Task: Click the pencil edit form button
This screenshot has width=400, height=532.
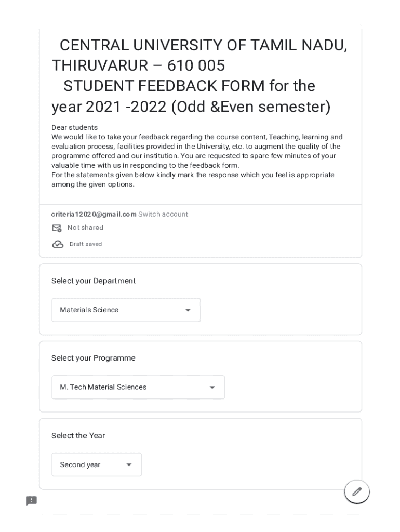Action: [357, 491]
